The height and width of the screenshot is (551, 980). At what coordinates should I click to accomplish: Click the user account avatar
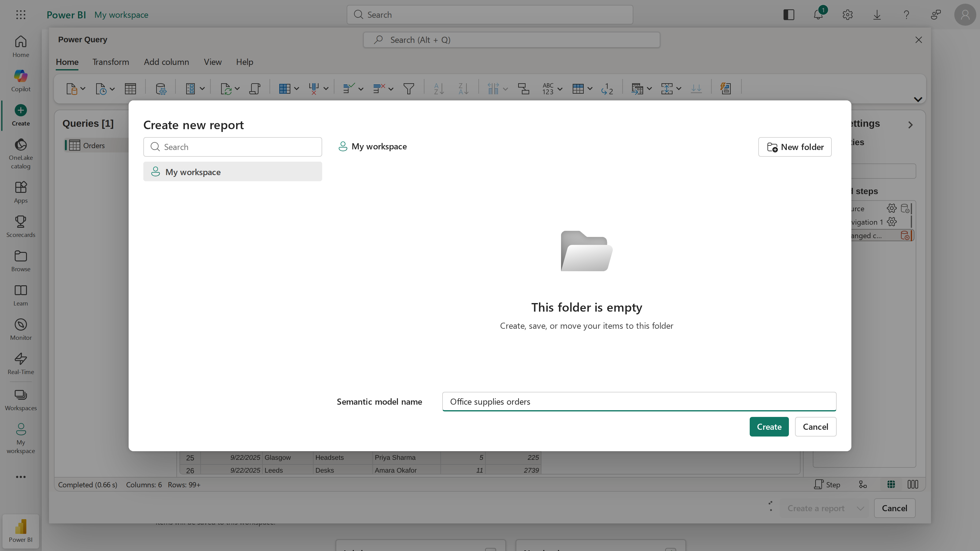965,15
